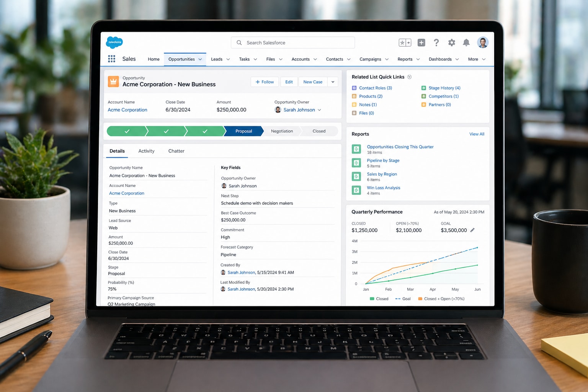Click the Follow button
Screen dimensions: 588x392
265,82
